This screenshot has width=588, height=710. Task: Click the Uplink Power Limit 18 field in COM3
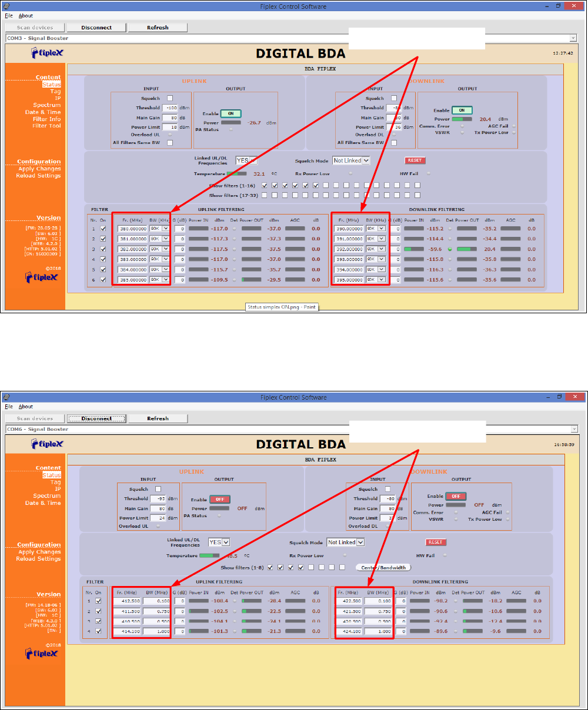171,127
